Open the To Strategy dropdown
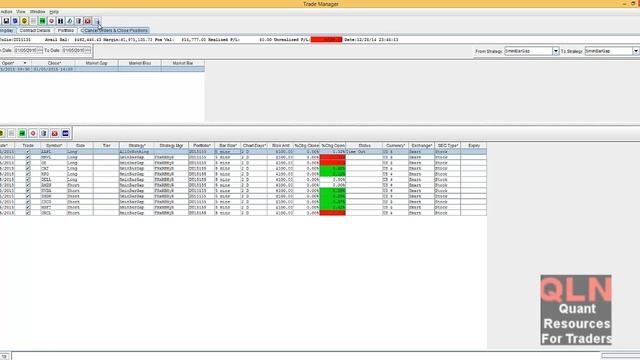This screenshot has height=360, width=640. pyautogui.click(x=636, y=51)
